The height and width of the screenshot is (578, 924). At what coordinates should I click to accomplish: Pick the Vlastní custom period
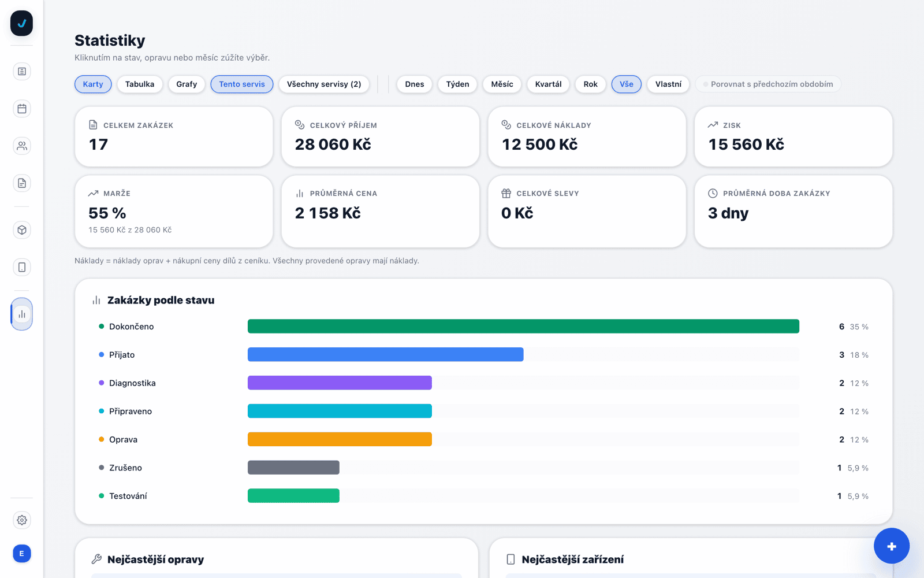point(668,84)
